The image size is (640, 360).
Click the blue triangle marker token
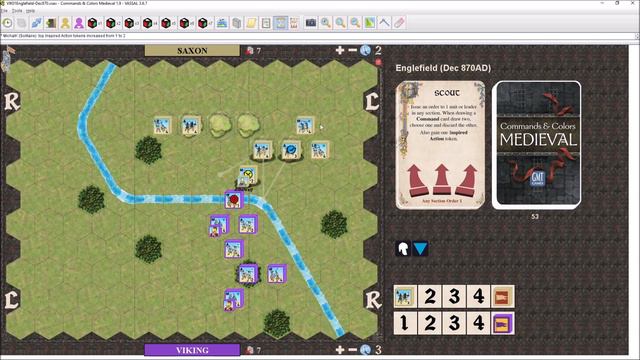coord(420,249)
